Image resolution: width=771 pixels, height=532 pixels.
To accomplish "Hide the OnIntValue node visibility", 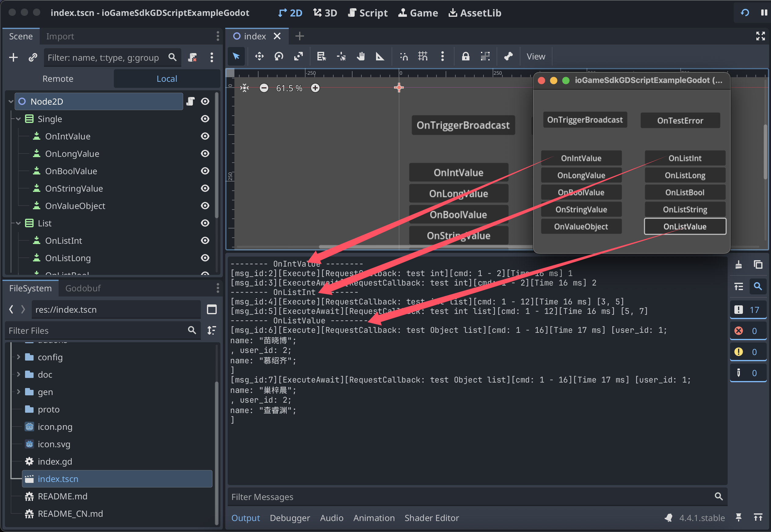I will (205, 136).
